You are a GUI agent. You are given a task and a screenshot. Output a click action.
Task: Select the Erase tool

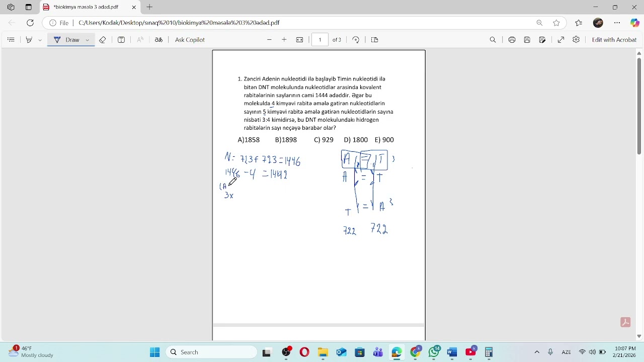(x=103, y=40)
